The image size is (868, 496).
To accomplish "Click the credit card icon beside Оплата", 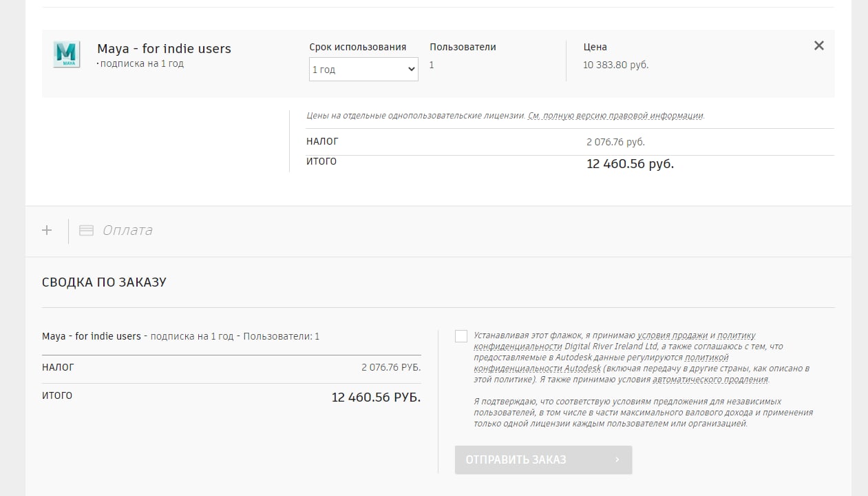I will click(86, 231).
